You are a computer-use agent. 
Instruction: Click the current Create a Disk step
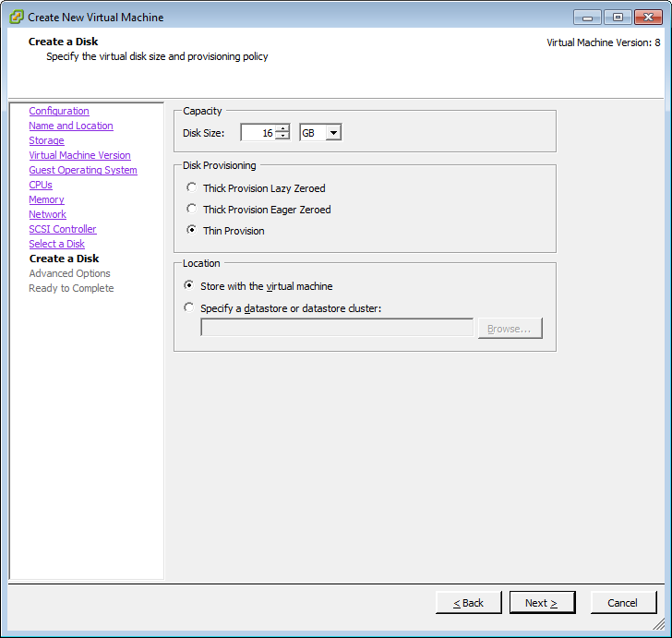[x=64, y=259]
